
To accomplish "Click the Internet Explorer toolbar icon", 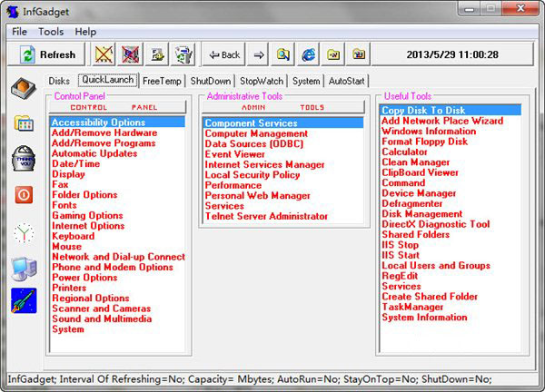I will point(308,54).
